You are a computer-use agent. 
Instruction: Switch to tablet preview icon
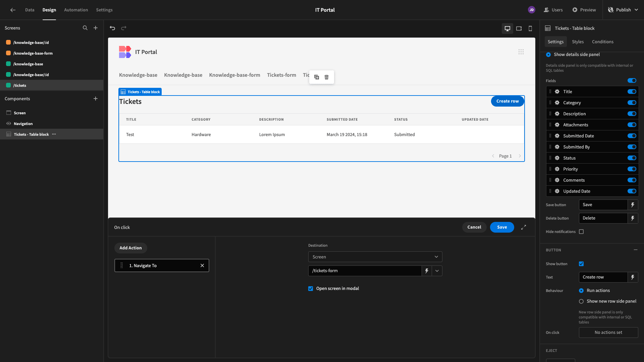[x=519, y=28]
